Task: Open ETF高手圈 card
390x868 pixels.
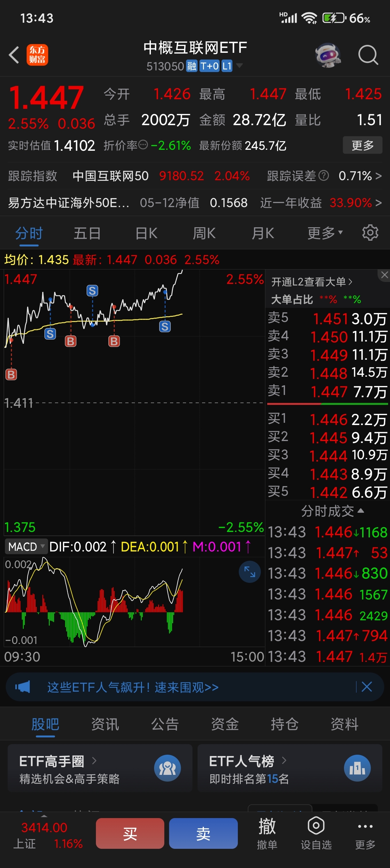Action: [100, 768]
